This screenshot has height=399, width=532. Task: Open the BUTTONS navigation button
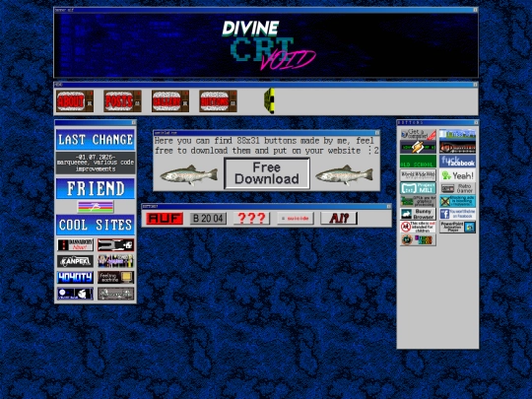218,101
